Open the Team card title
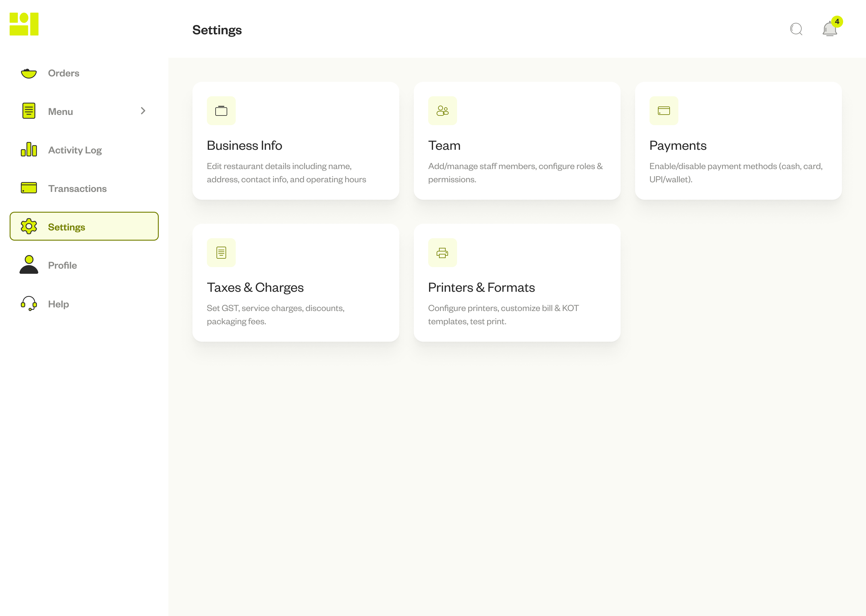 click(444, 146)
